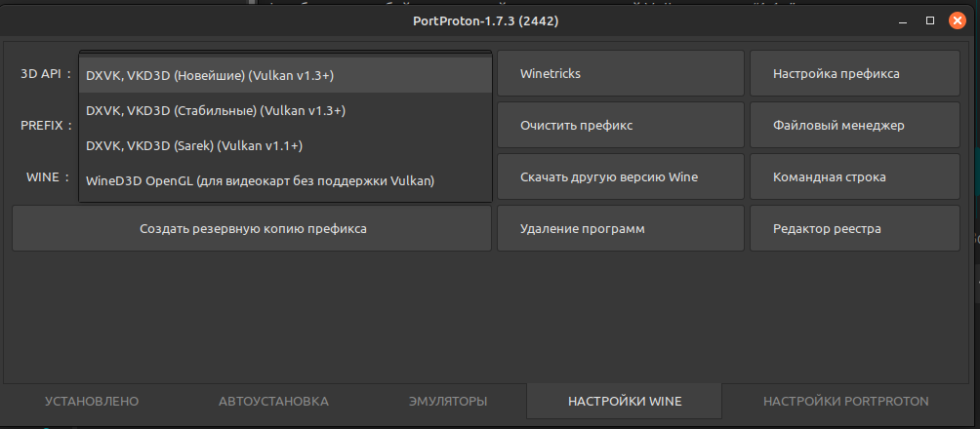Image resolution: width=980 pixels, height=429 pixels.
Task: Maximize the PortProton window
Action: click(930, 19)
